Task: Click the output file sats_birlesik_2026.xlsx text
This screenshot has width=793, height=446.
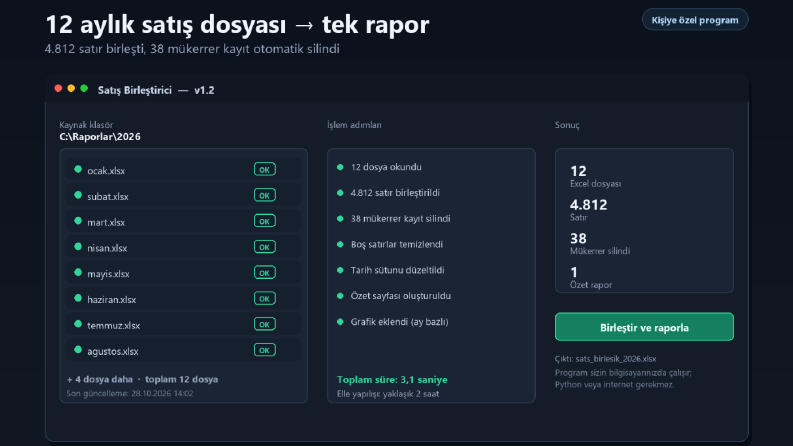Action: [x=616, y=359]
